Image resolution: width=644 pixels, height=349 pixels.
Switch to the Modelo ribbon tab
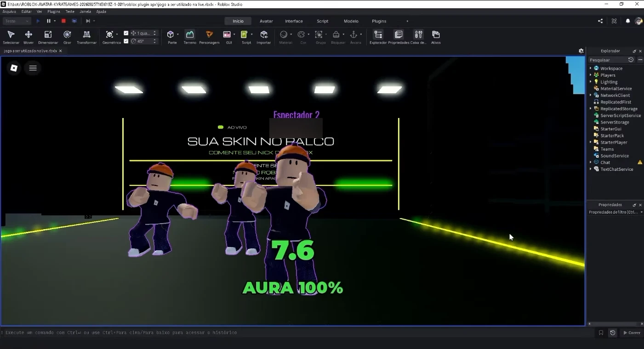click(x=351, y=21)
